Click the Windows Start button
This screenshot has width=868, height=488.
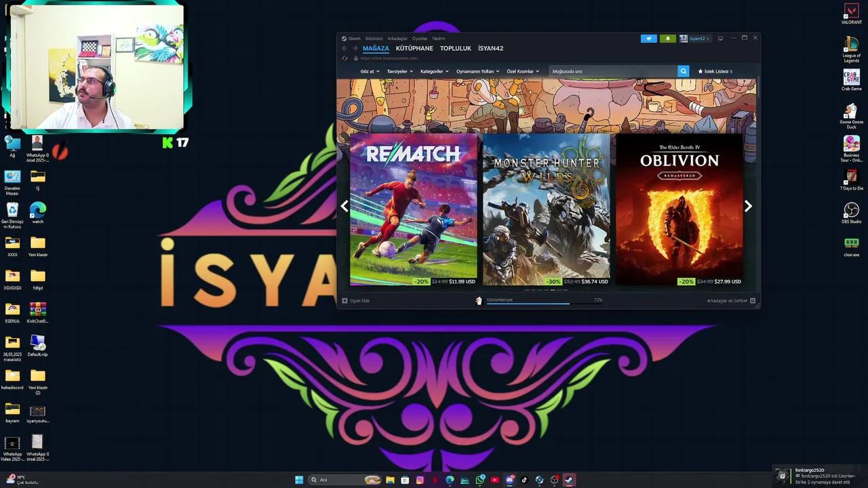(x=299, y=480)
